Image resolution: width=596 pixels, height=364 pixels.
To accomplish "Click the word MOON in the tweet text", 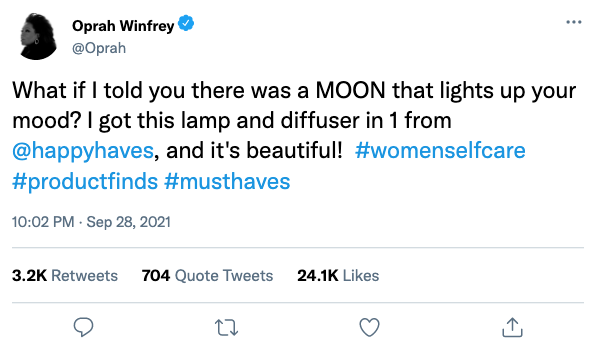I will [x=350, y=90].
